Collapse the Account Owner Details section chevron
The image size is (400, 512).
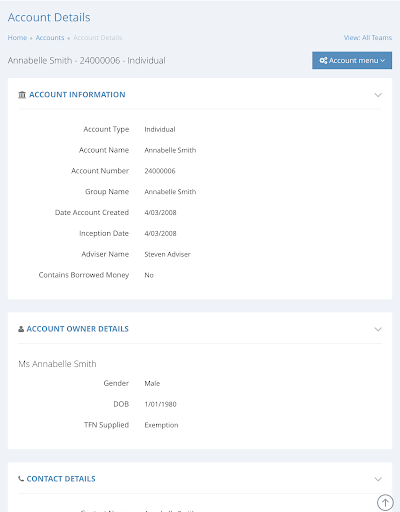click(378, 329)
